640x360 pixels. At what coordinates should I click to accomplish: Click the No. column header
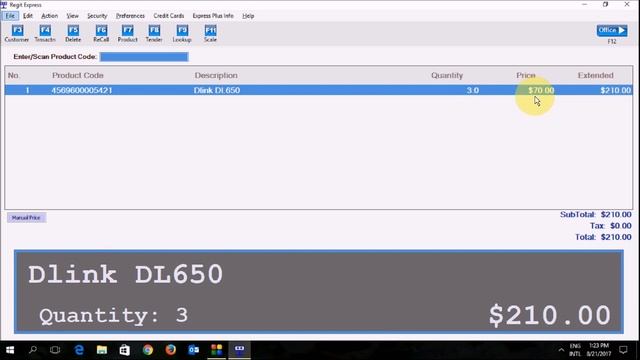pyautogui.click(x=13, y=76)
